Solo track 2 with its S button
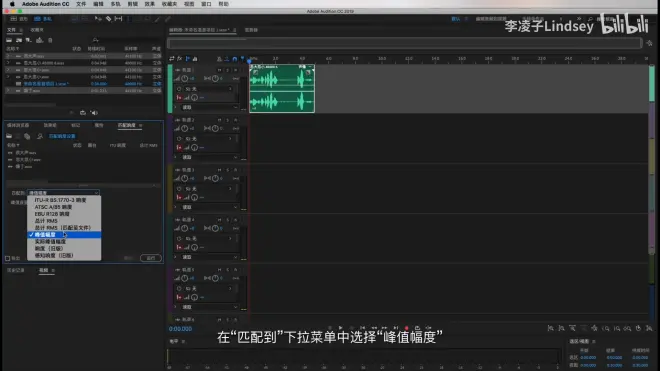Screen dimensions: 660x371 228,120
